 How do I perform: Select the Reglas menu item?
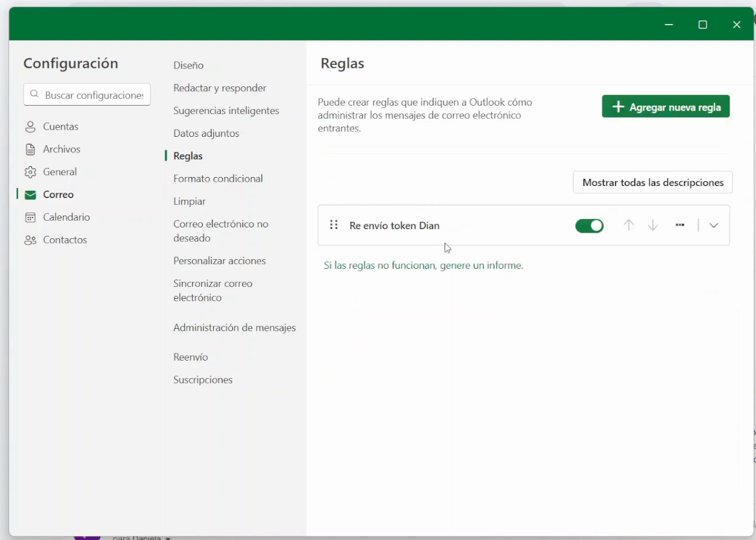click(188, 156)
